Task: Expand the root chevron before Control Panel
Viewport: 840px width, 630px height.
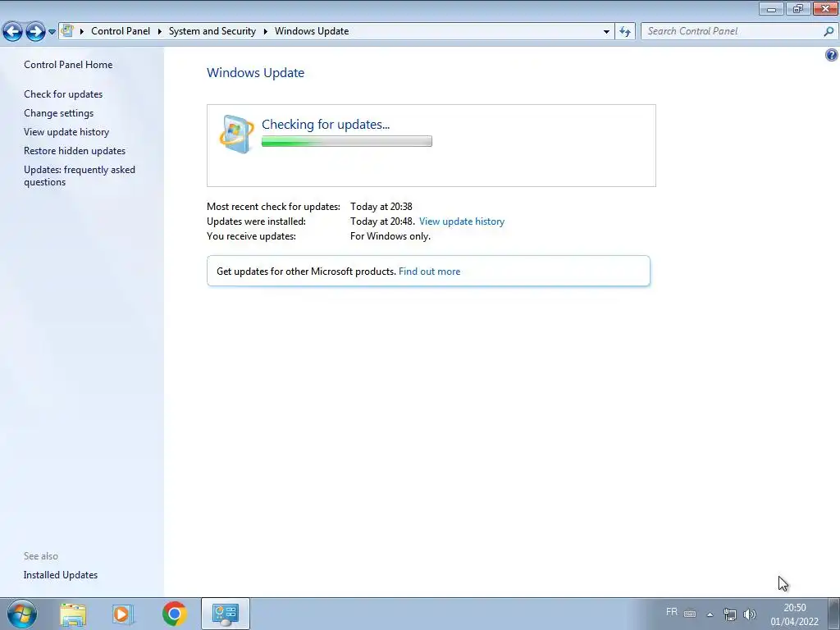Action: [82, 31]
